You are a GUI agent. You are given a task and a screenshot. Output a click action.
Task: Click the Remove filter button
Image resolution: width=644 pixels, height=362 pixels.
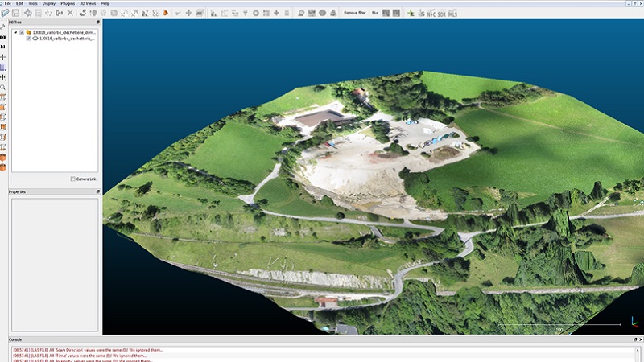point(355,13)
